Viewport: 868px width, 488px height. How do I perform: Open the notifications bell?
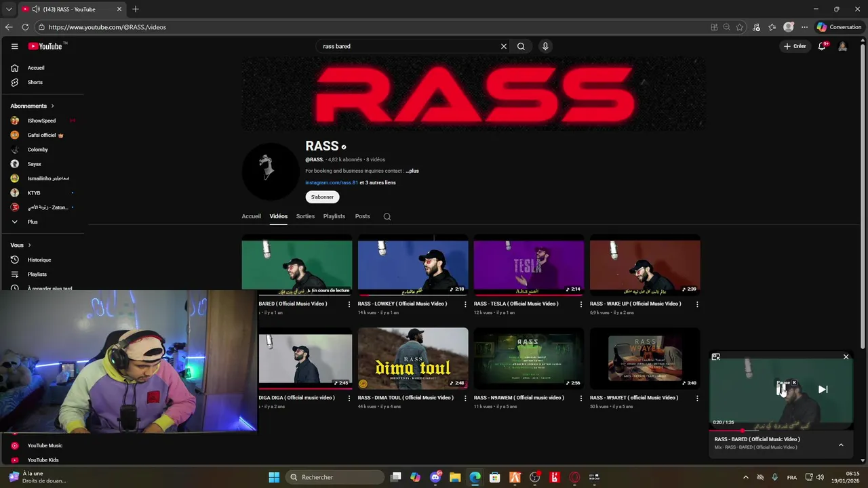click(x=822, y=46)
